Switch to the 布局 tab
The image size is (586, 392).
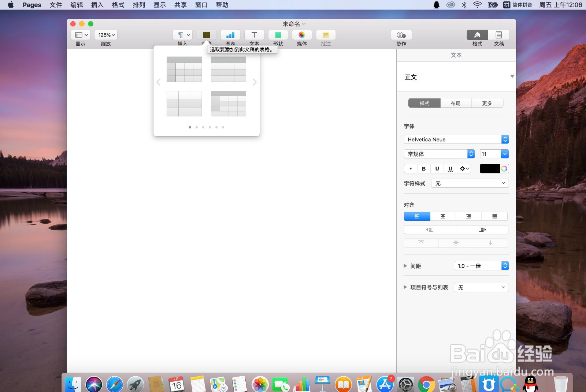point(456,103)
